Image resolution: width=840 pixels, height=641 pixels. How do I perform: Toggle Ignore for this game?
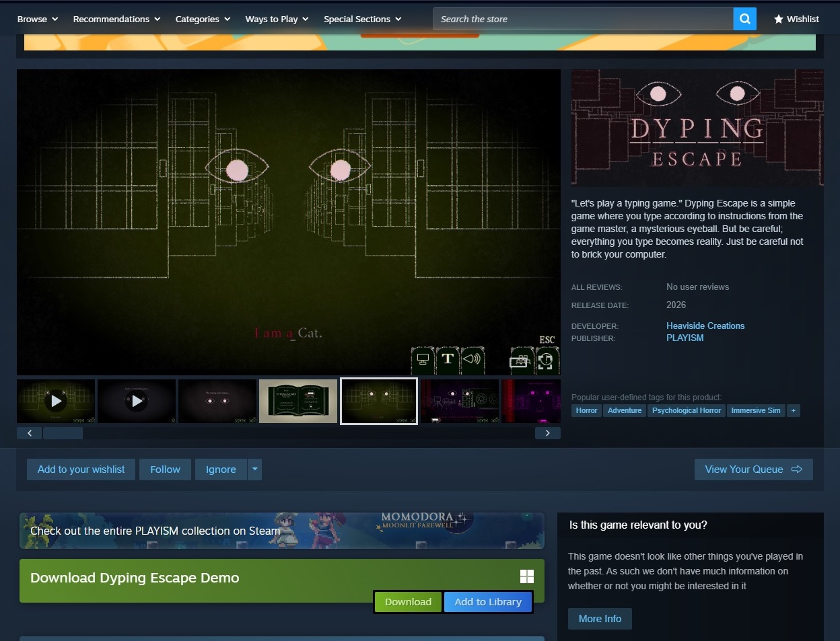(221, 469)
